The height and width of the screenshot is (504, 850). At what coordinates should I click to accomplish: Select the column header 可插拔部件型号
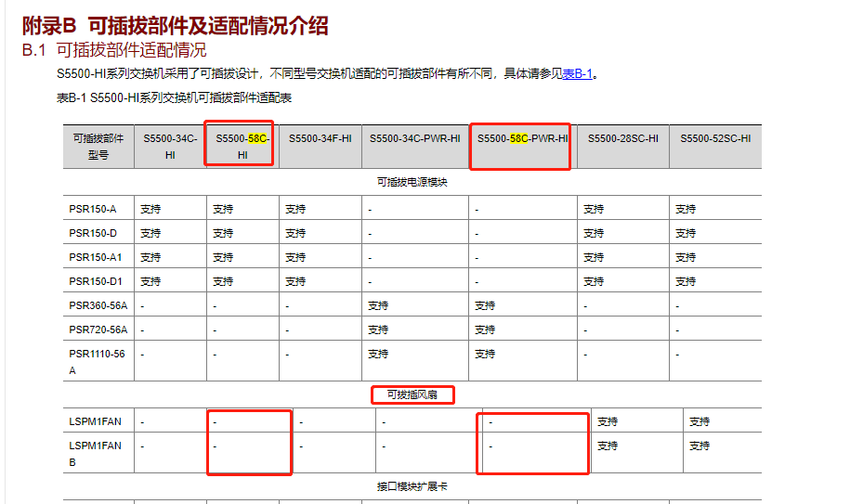click(98, 147)
